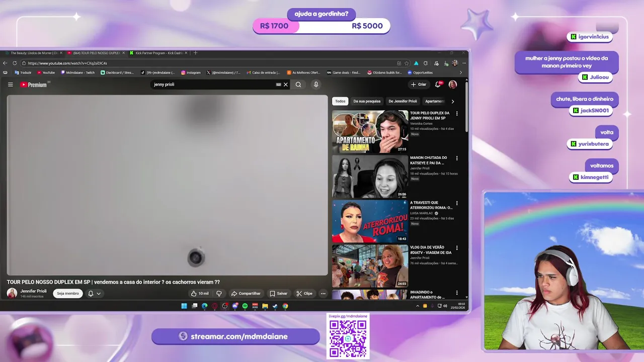Screen dimensions: 644x362
Task: Open ATERRORIZOU ROMA video thumbnail
Action: click(x=370, y=221)
